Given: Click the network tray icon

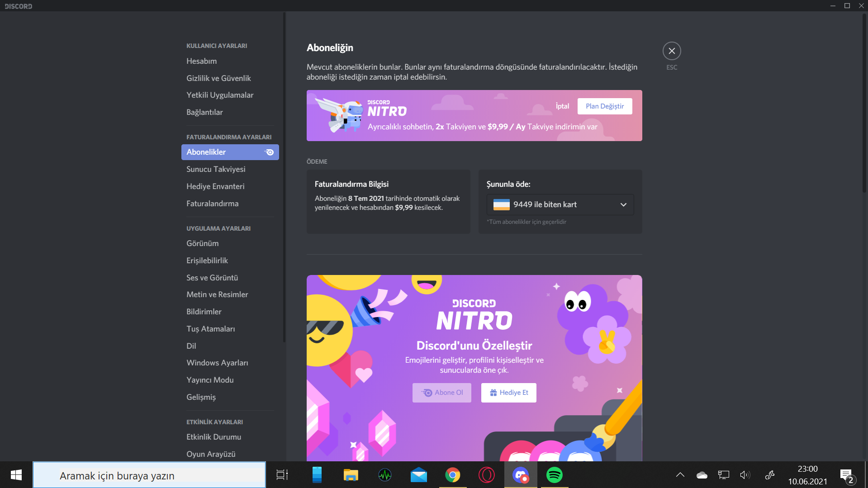Looking at the screenshot, I should pyautogui.click(x=724, y=475).
